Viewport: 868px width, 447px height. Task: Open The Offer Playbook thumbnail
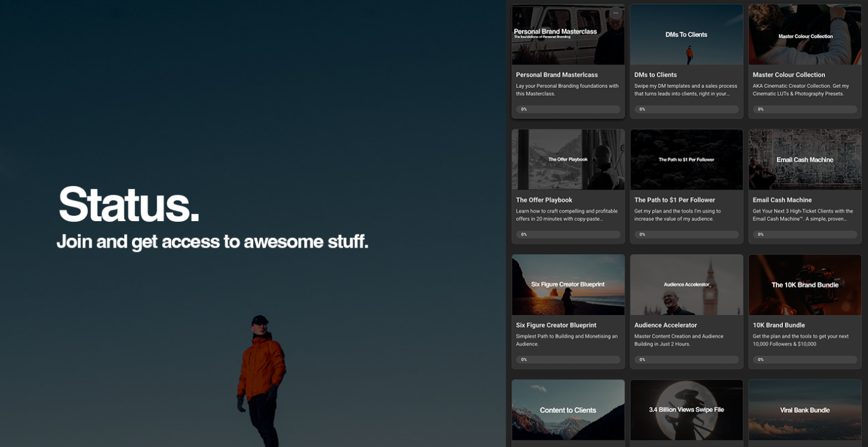[x=568, y=160]
